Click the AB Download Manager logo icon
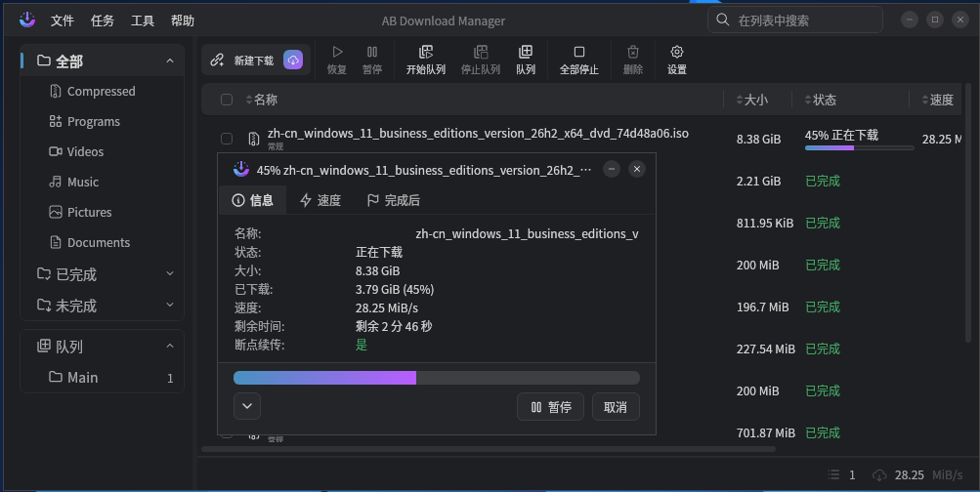 27,20
